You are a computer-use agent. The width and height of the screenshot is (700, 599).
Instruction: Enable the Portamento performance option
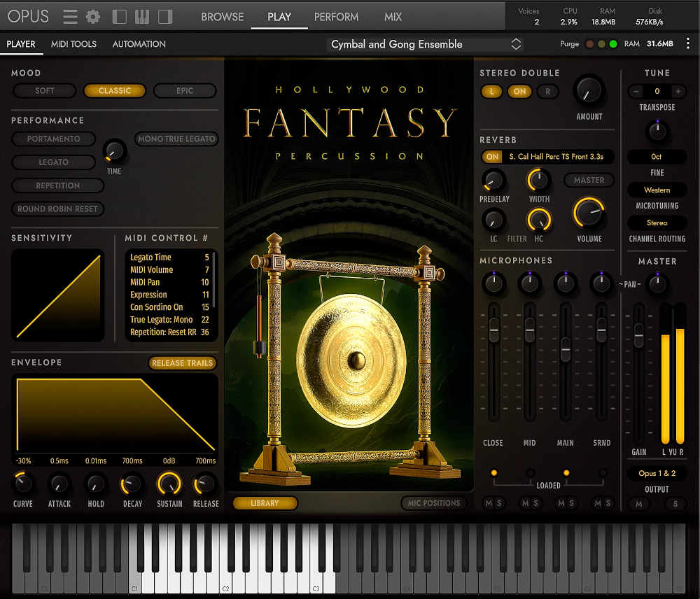[53, 139]
